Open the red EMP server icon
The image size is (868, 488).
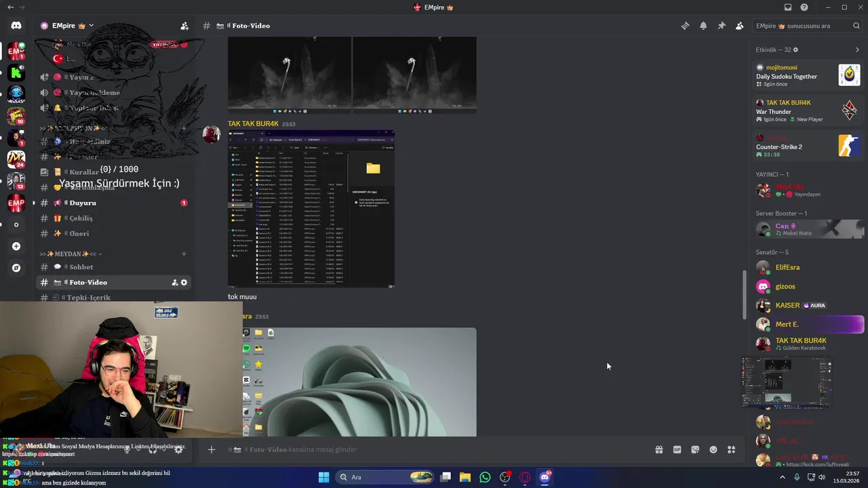tap(16, 203)
